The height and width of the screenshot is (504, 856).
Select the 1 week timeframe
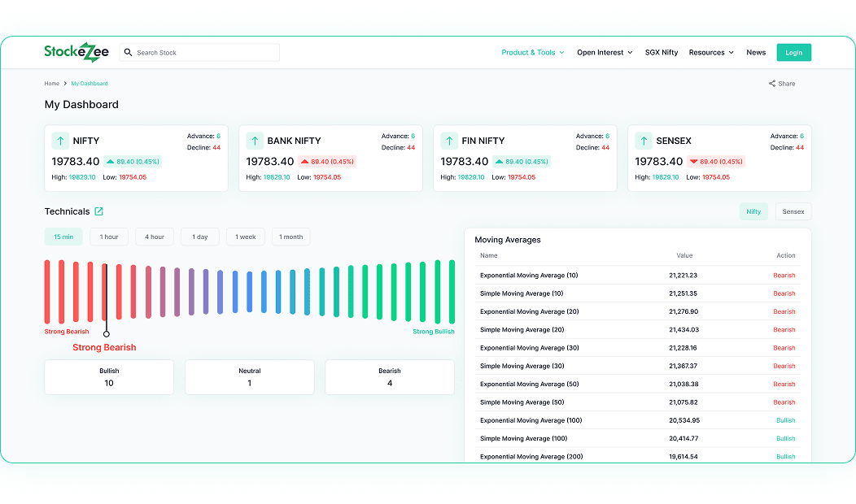click(x=246, y=237)
